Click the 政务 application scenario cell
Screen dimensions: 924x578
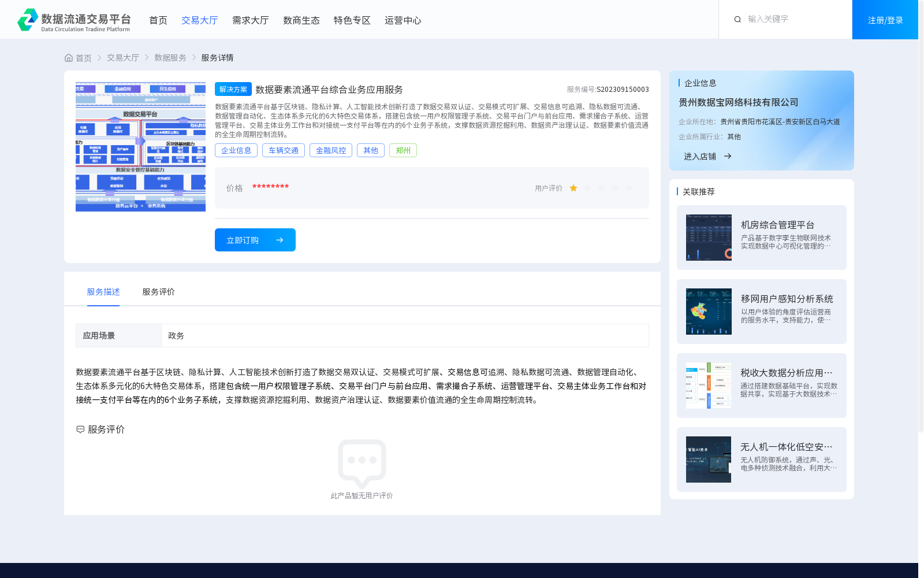(405, 335)
